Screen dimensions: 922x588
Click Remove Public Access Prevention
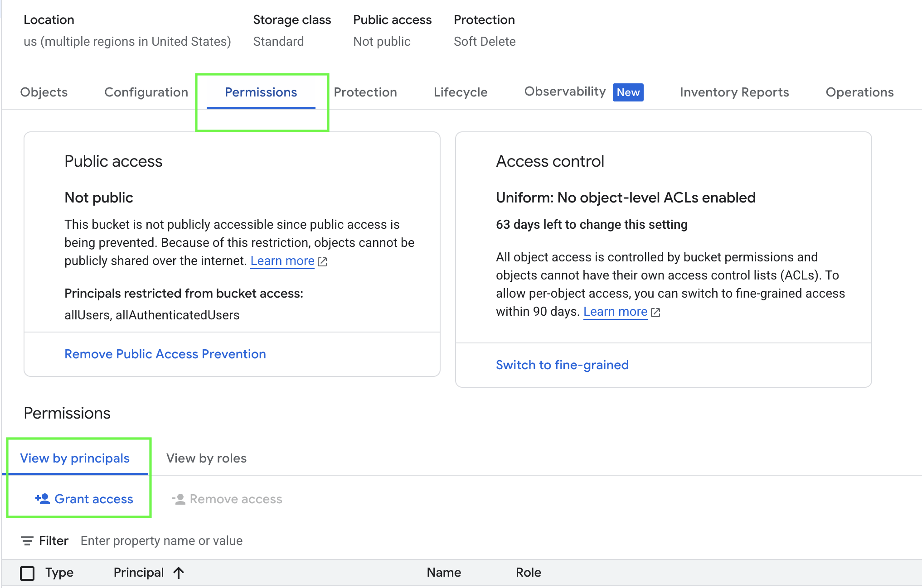point(165,354)
